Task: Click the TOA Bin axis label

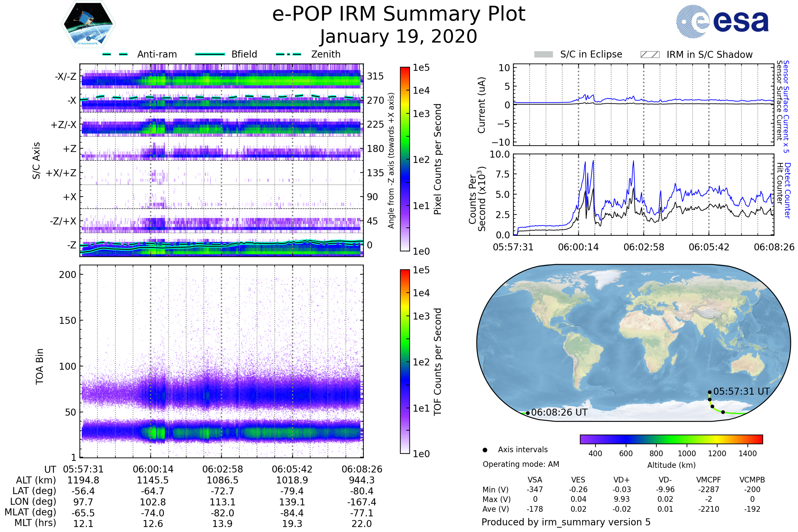Action: point(40,366)
